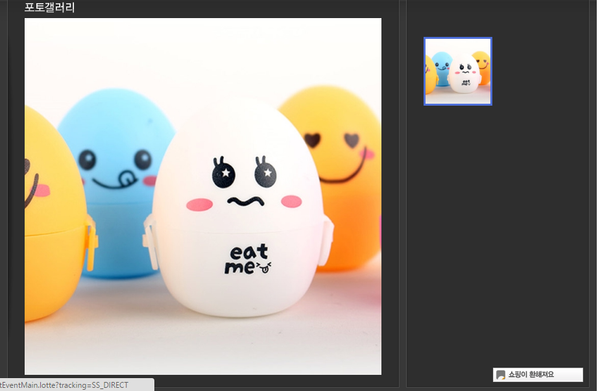Select the egg toy thumbnail in the gallery
This screenshot has width=600, height=391.
(x=458, y=71)
